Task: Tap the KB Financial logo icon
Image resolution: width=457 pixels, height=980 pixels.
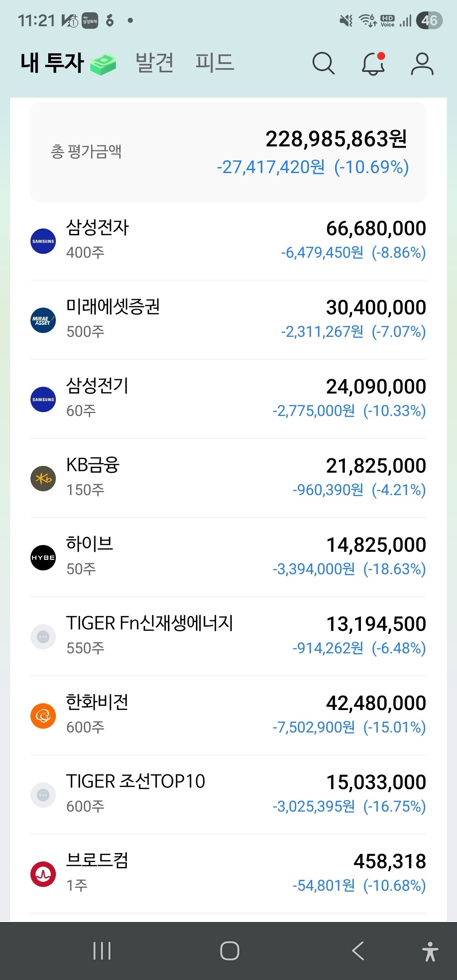Action: (43, 479)
